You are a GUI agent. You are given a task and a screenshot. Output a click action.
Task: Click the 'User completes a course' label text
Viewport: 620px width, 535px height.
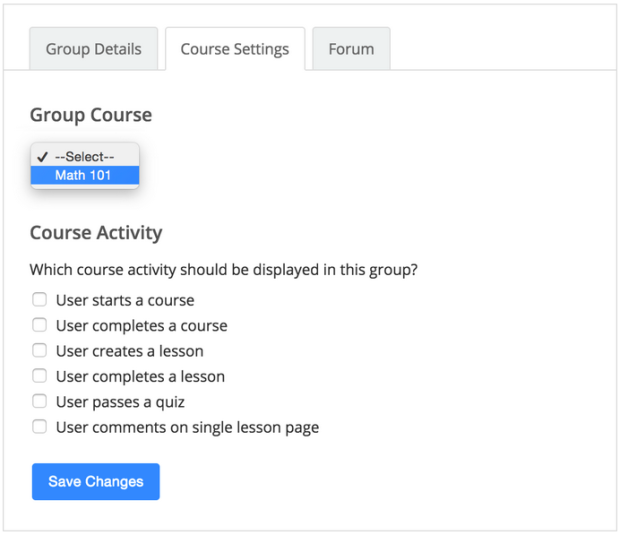[142, 326]
